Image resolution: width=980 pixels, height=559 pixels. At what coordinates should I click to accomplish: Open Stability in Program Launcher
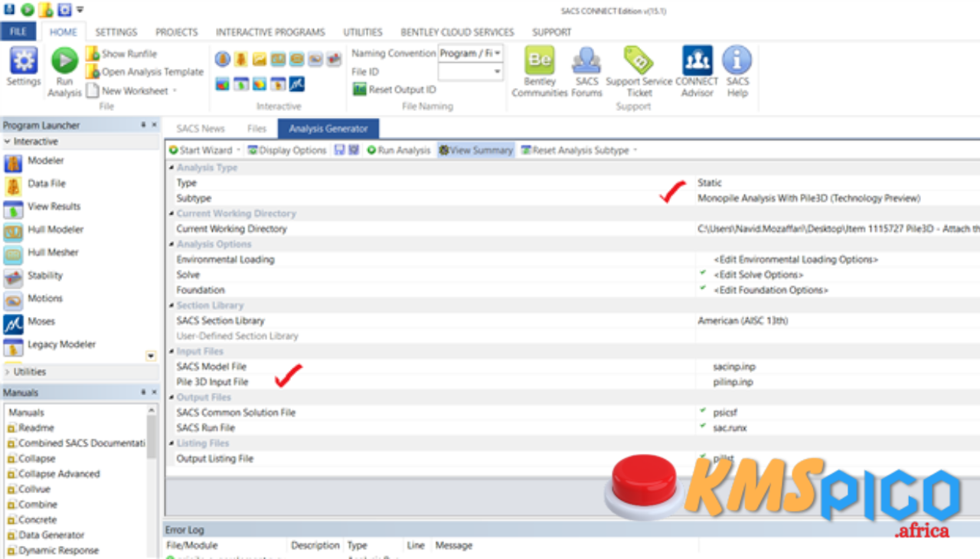point(34,276)
